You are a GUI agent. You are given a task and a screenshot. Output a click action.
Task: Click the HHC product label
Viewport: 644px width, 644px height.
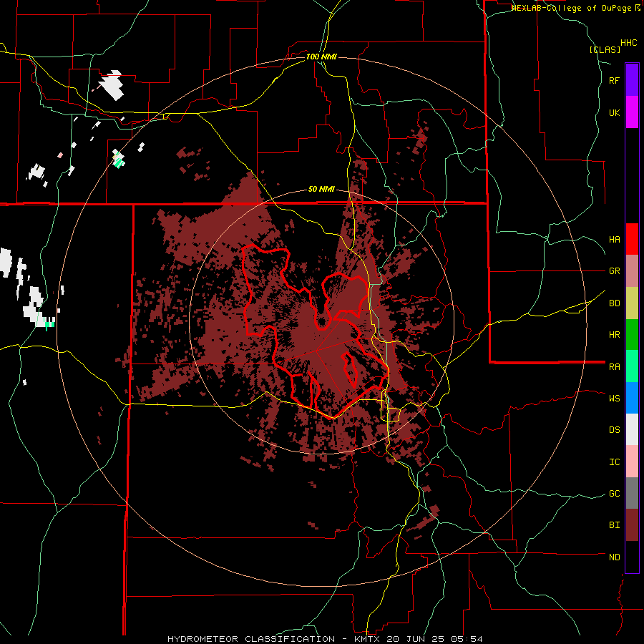[629, 43]
